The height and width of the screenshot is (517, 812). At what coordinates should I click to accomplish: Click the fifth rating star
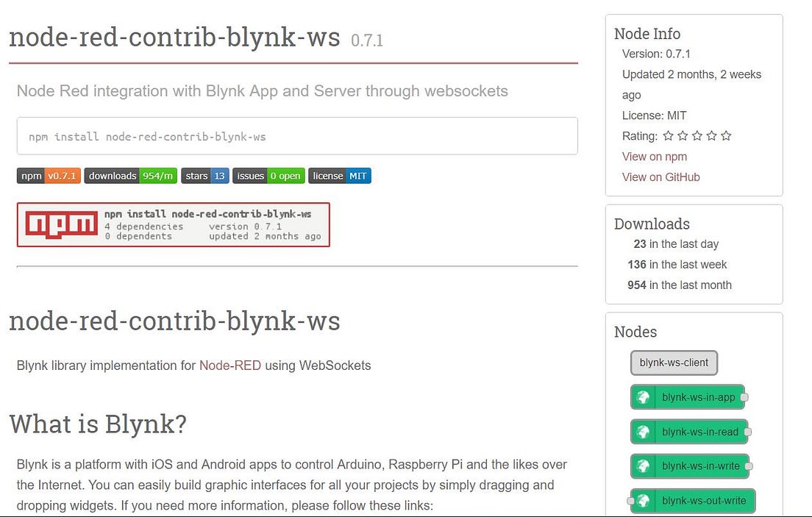726,135
